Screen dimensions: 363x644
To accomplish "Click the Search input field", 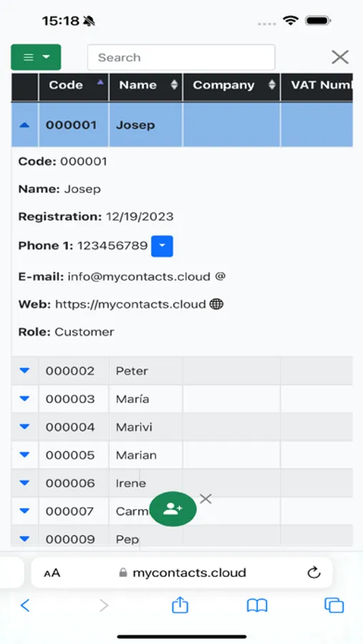I will (181, 57).
